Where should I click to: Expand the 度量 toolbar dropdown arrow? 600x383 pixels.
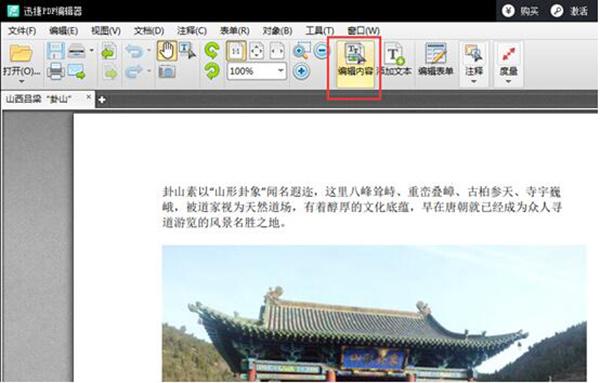pos(509,81)
